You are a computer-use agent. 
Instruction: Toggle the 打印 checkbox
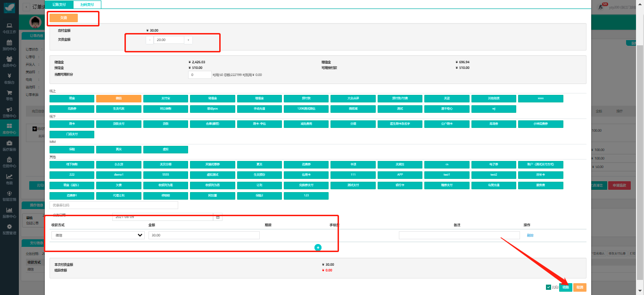[x=548, y=287]
